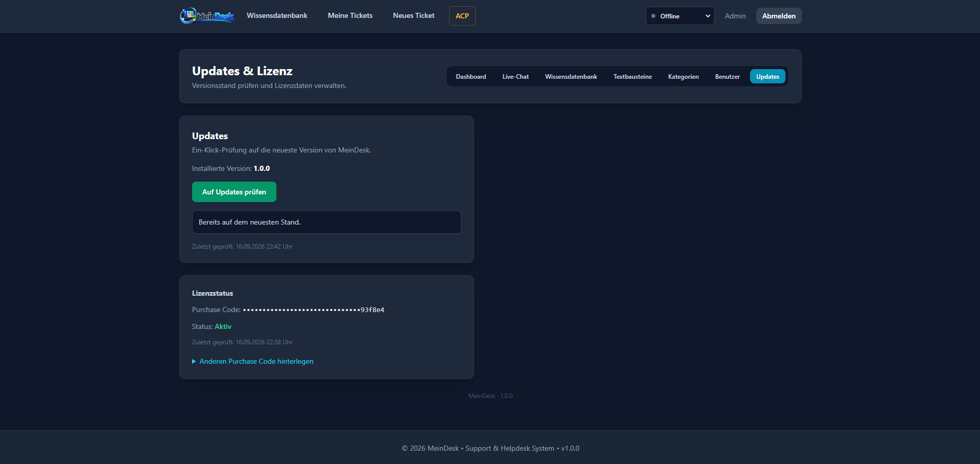
Task: Click the Updates & Lizenz page title
Action: pyautogui.click(x=242, y=71)
